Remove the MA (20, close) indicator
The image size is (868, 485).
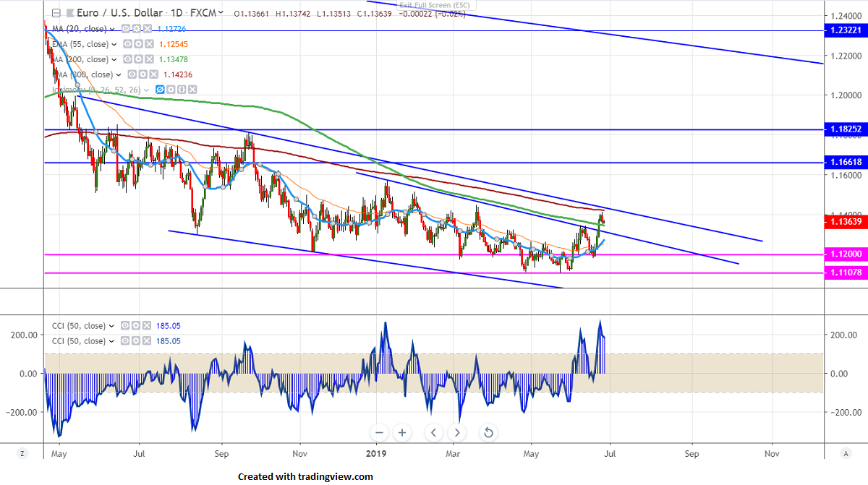tap(148, 29)
